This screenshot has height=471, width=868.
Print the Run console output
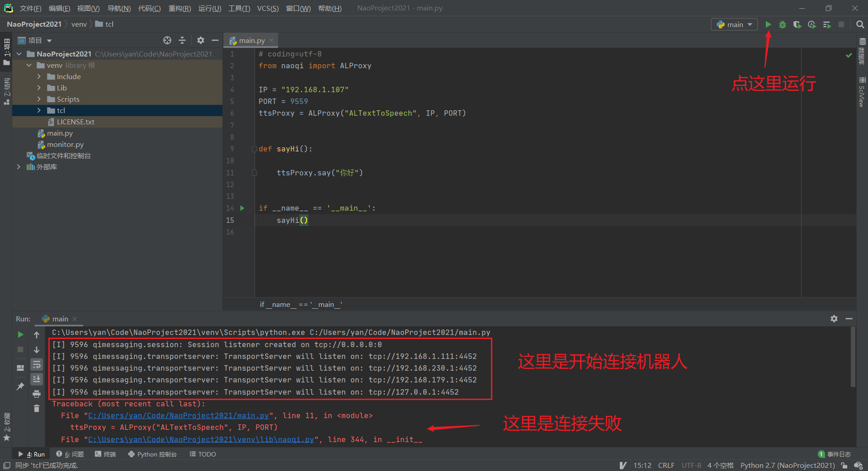click(37, 394)
